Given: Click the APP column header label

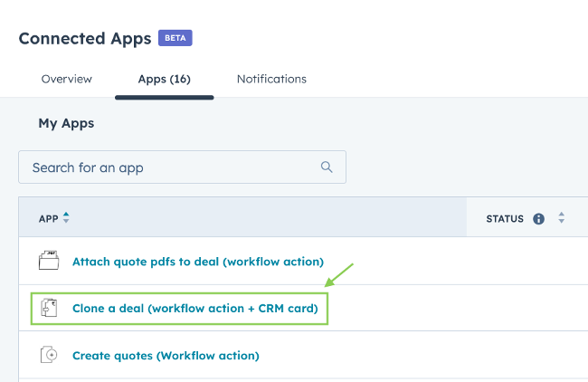Looking at the screenshot, I should (x=48, y=219).
